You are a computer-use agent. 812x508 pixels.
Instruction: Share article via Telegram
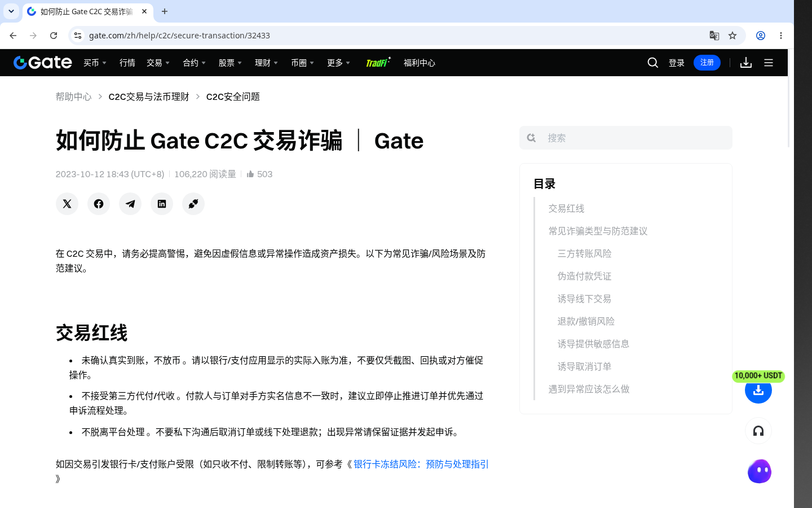point(130,204)
